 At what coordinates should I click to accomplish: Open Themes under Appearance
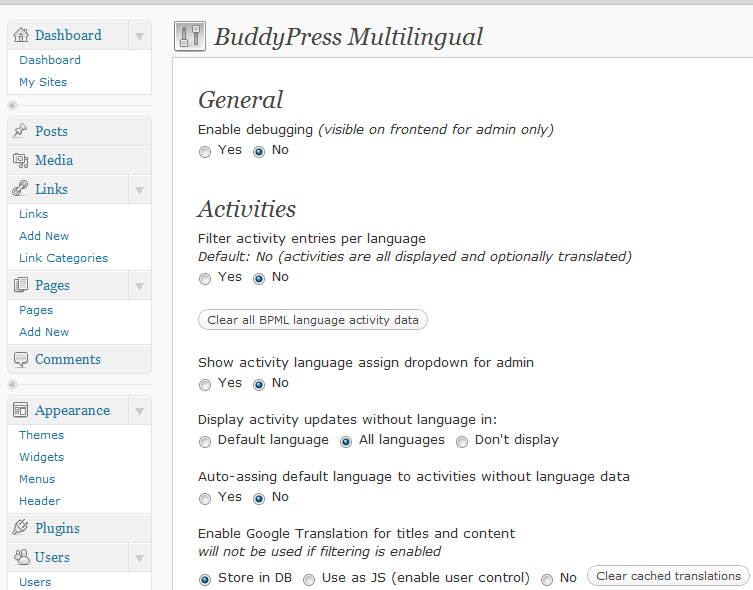[41, 435]
